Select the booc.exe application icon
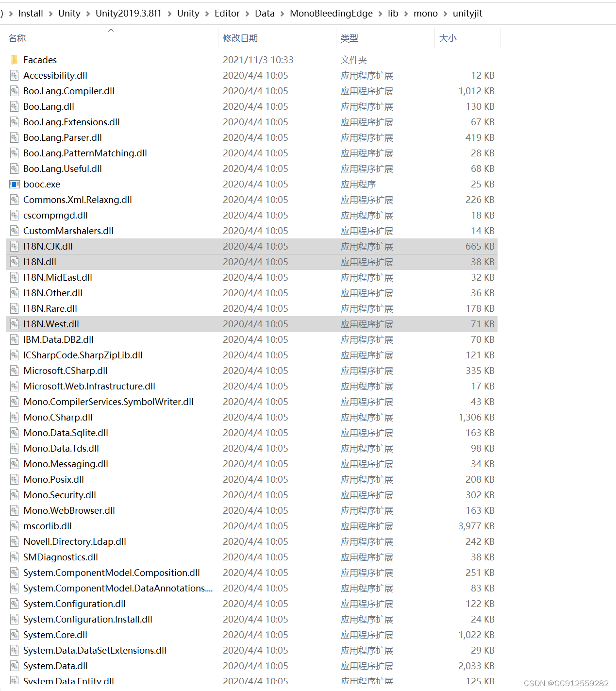Image resolution: width=616 pixels, height=691 pixels. pos(14,184)
